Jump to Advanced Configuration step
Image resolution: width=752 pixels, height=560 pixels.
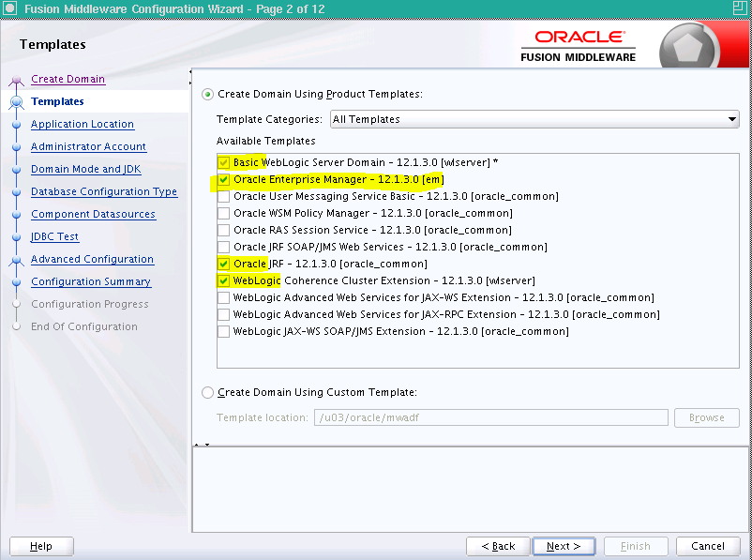coord(93,260)
